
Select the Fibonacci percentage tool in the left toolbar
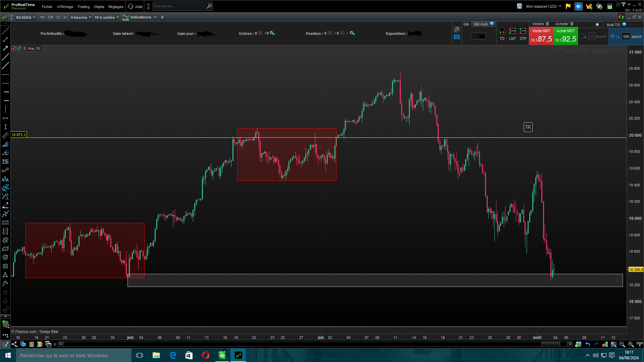point(5,162)
